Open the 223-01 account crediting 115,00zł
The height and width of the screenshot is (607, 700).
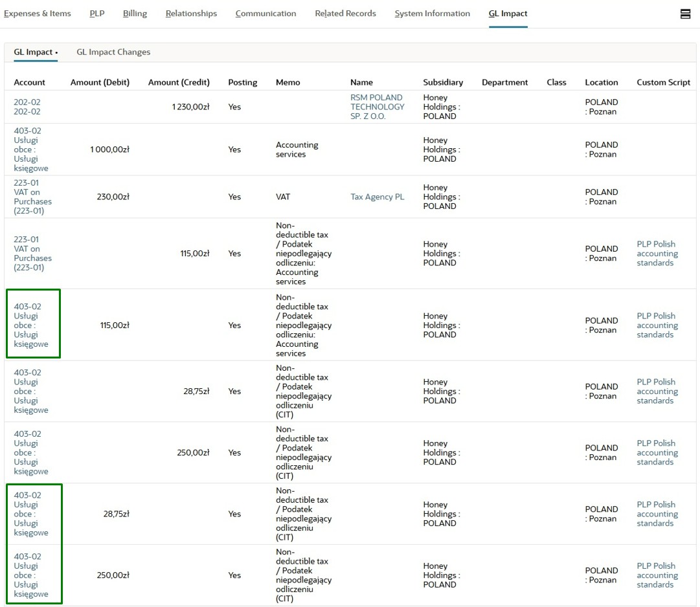click(32, 254)
